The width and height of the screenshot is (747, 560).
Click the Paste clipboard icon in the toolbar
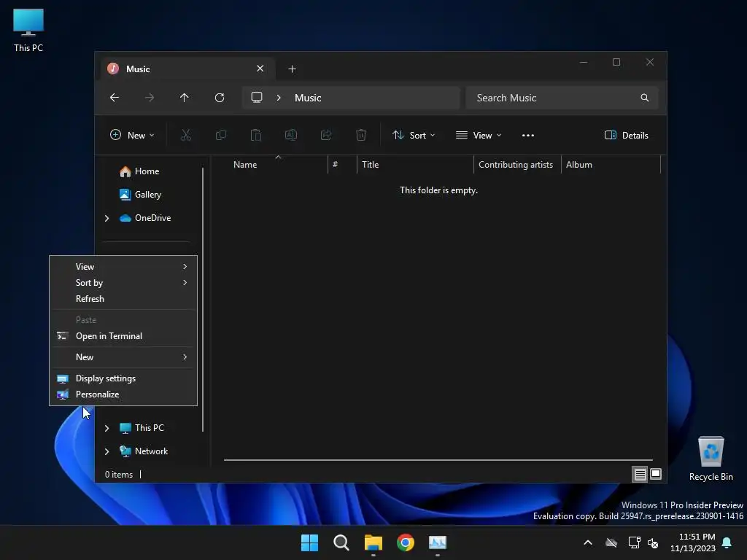click(256, 135)
